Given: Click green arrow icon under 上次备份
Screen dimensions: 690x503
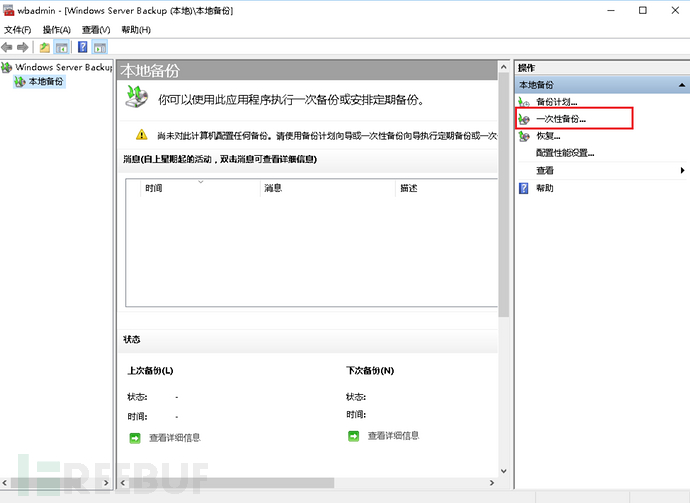Looking at the screenshot, I should pyautogui.click(x=135, y=438).
